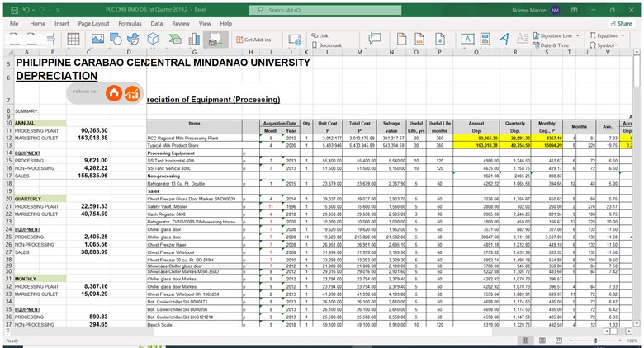
Task: Open the View ribbon tab
Action: click(205, 23)
